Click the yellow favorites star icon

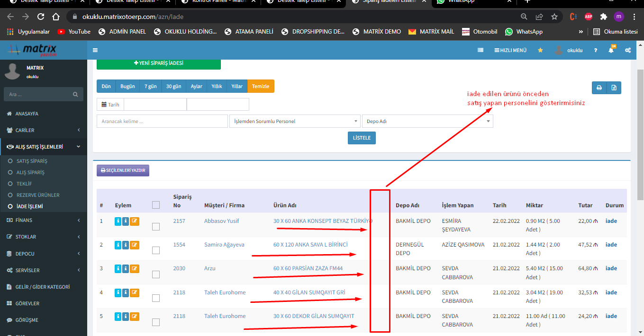540,50
